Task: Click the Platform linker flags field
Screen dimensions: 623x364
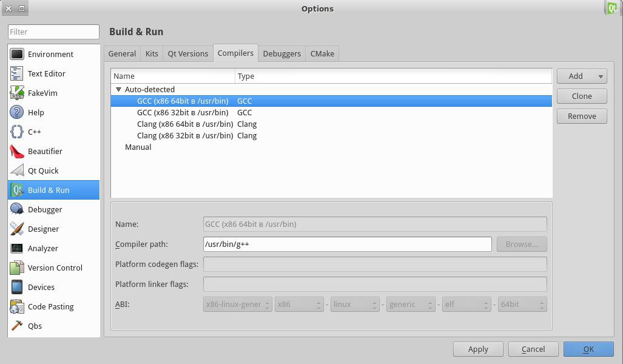Action: pos(375,284)
